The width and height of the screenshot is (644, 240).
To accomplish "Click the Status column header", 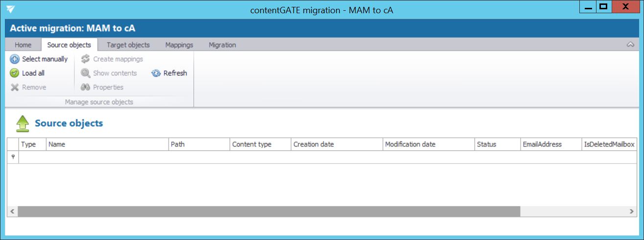I will (x=497, y=144).
